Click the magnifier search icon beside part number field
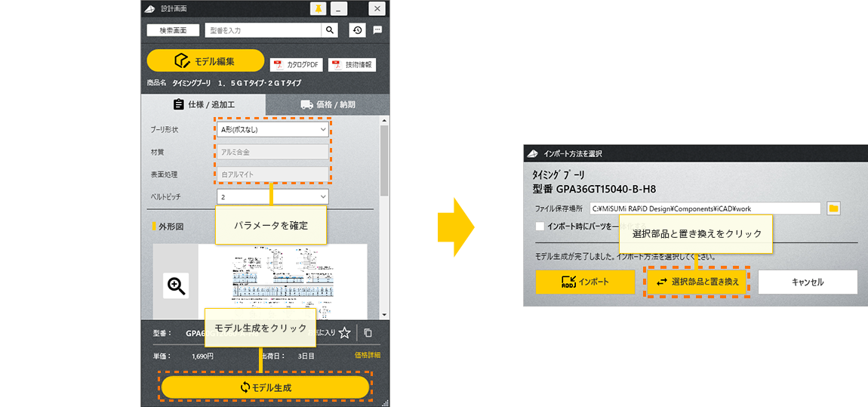 (x=329, y=30)
